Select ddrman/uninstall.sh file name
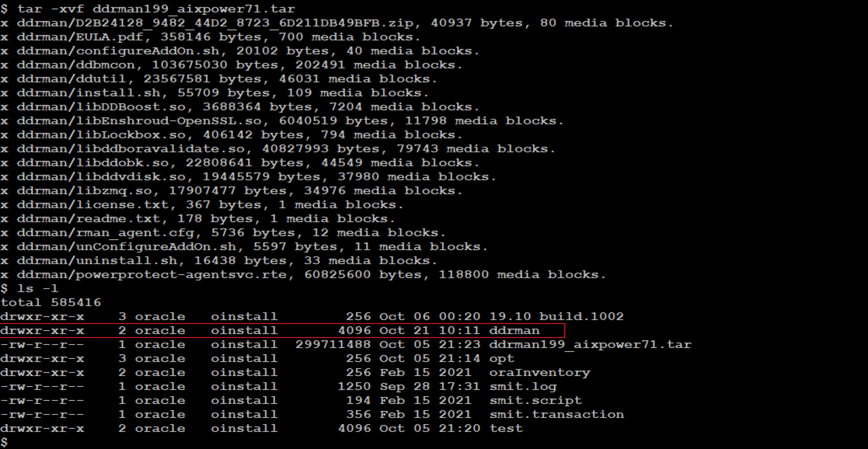This screenshot has height=449, width=868. point(97,261)
